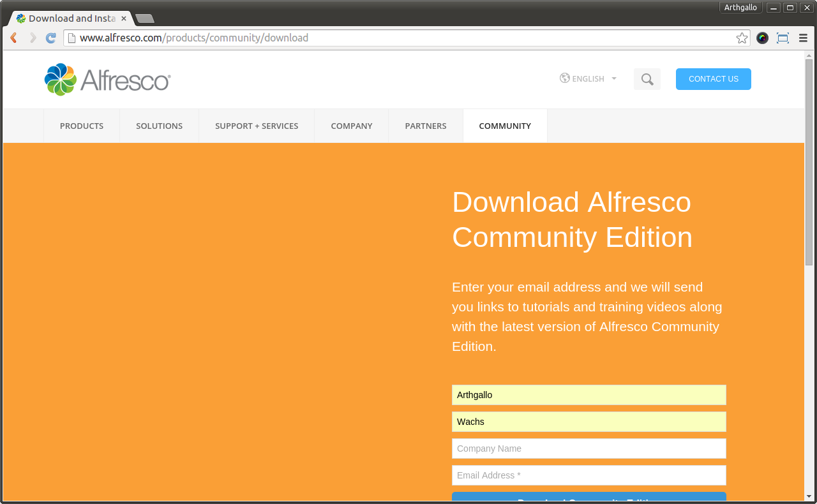Click the scrollbar down arrow
Image resolution: width=817 pixels, height=504 pixels.
tap(809, 496)
